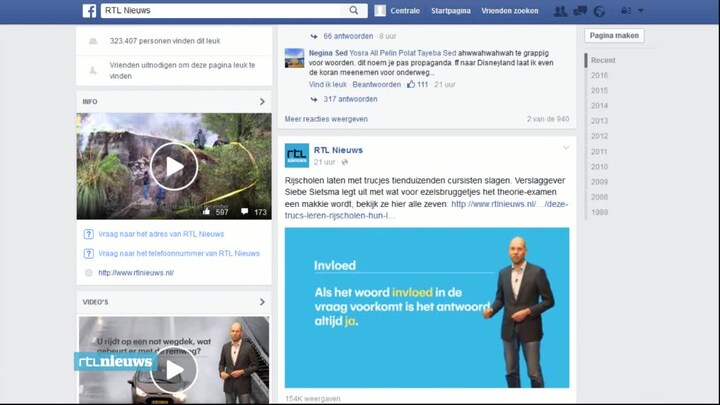The height and width of the screenshot is (405, 720).
Task: Open notifications globe icon
Action: pyautogui.click(x=599, y=11)
